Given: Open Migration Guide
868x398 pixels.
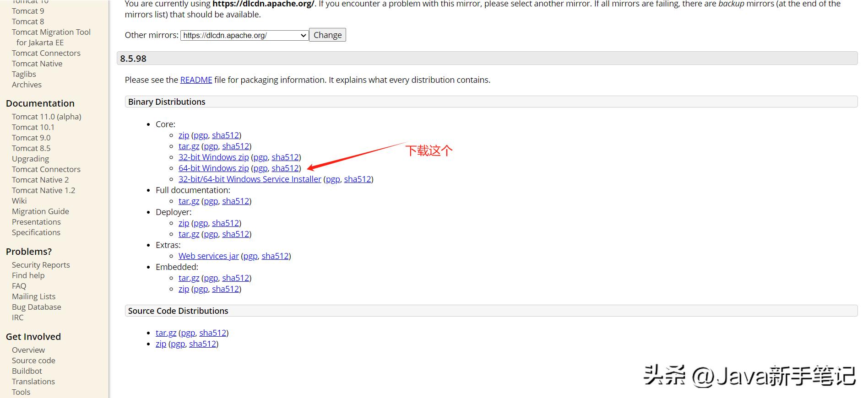Looking at the screenshot, I should 40,211.
